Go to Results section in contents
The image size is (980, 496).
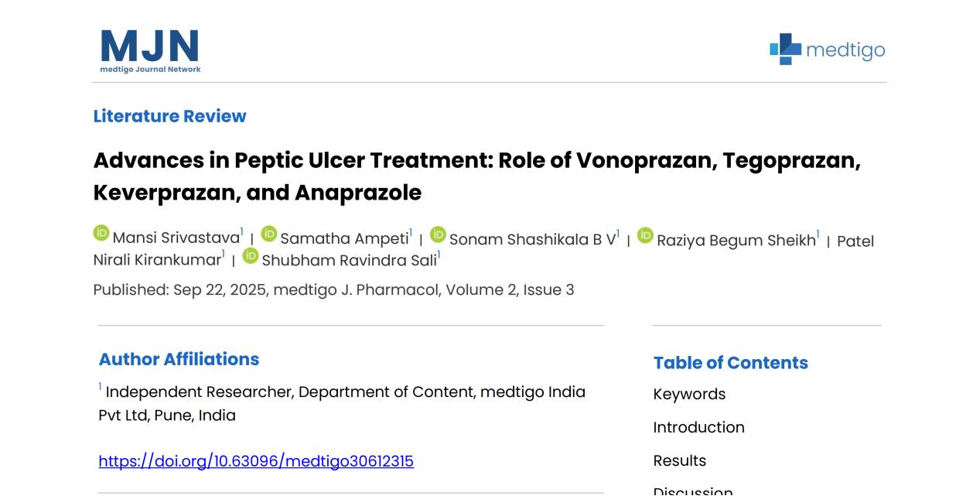click(679, 460)
